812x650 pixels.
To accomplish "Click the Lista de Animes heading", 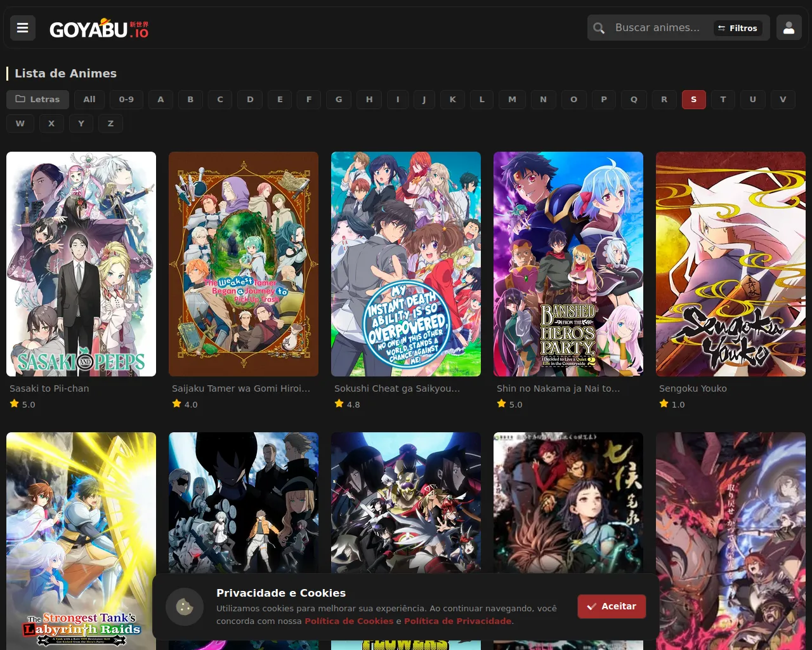I will pyautogui.click(x=66, y=73).
